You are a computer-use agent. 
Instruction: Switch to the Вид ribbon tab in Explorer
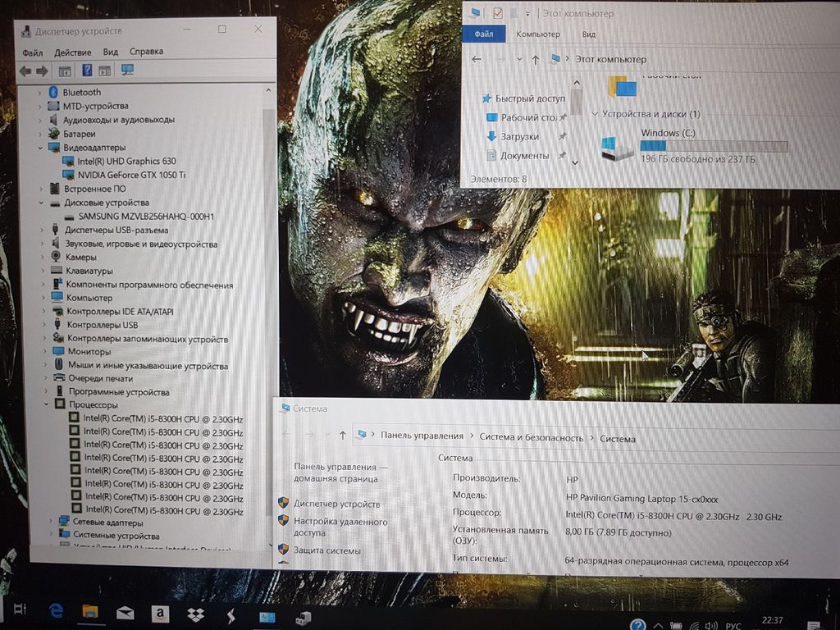pyautogui.click(x=589, y=34)
